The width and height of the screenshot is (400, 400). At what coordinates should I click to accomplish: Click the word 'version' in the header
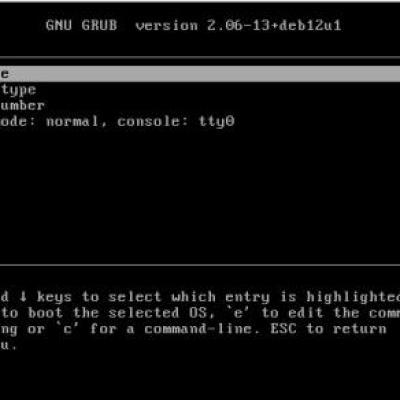[x=166, y=26]
